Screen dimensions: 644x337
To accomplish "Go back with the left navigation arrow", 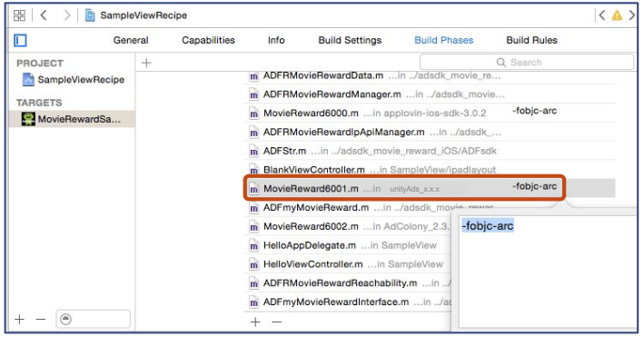I will click(x=44, y=15).
